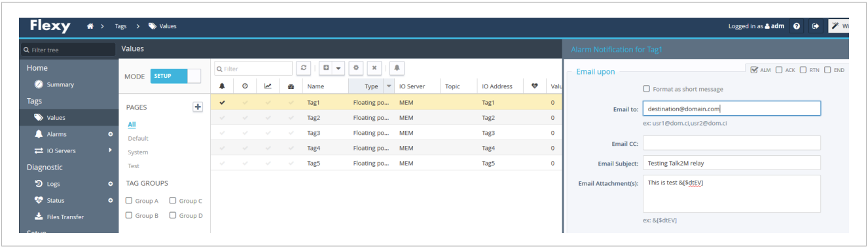Open the help question mark icon
This screenshot has height=248, width=868.
797,26
